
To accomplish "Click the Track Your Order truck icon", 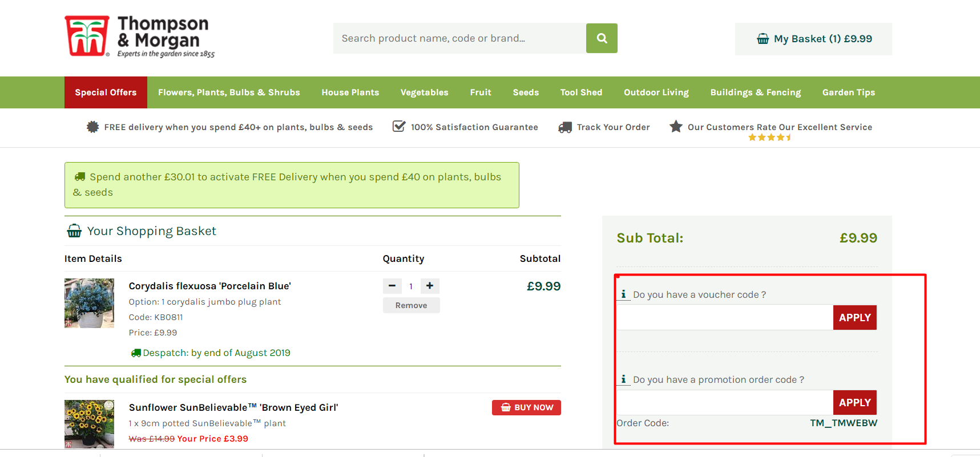I will 565,127.
